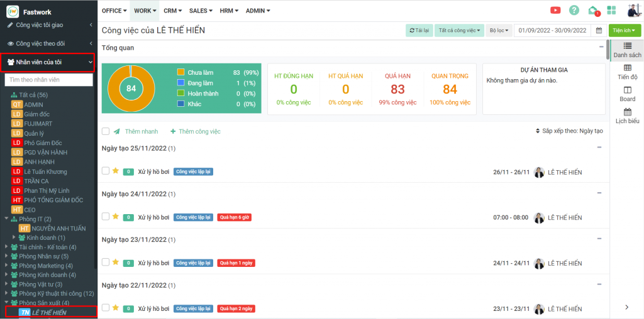
Task: Click the Tìm theo nhân viên search field
Action: tap(49, 80)
